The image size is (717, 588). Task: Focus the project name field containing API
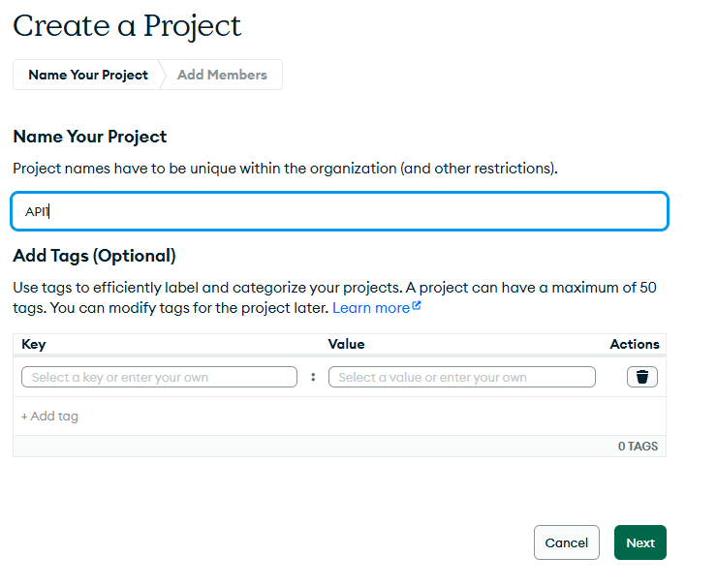click(339, 211)
